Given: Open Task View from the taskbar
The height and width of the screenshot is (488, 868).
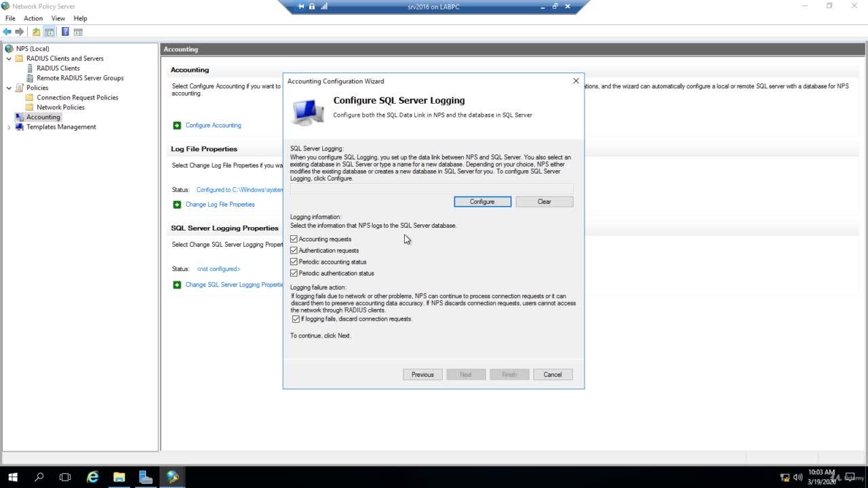Looking at the screenshot, I should (x=65, y=477).
